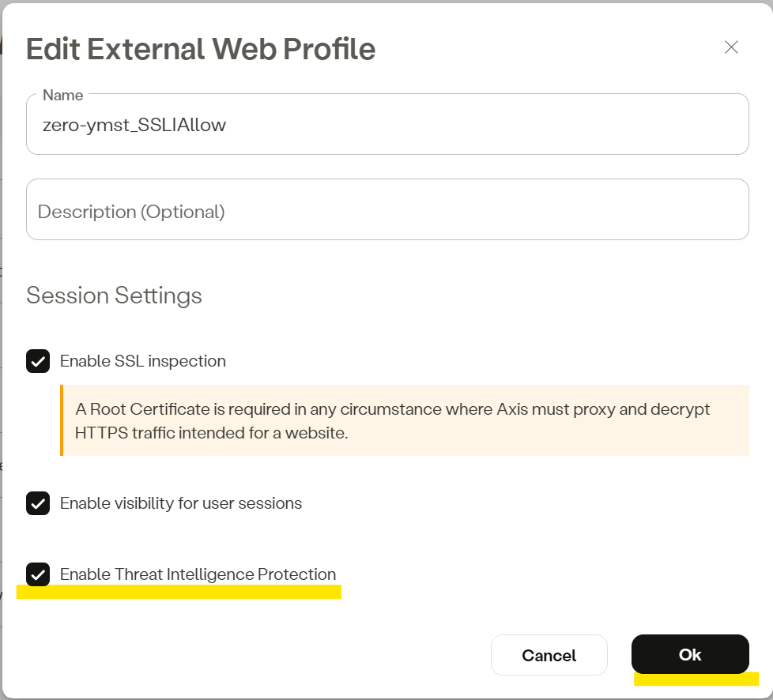
Task: Uncheck the Enable SSL inspection checkbox
Action: tap(38, 361)
